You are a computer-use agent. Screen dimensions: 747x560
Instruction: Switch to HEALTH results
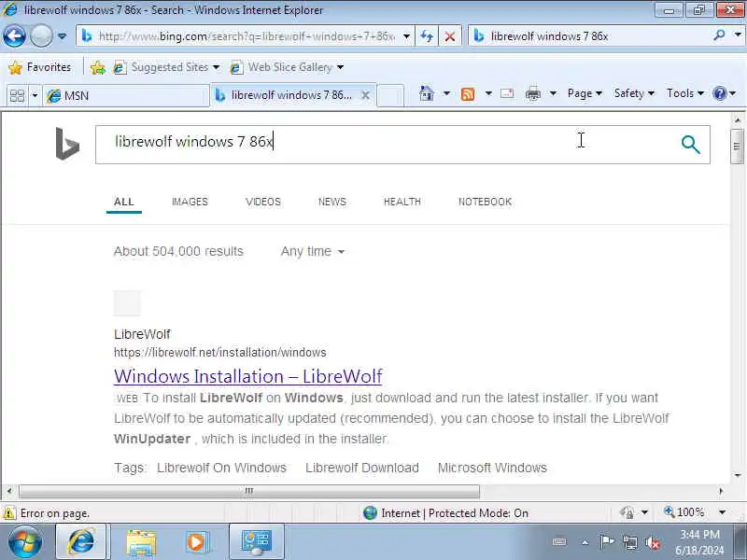(402, 202)
